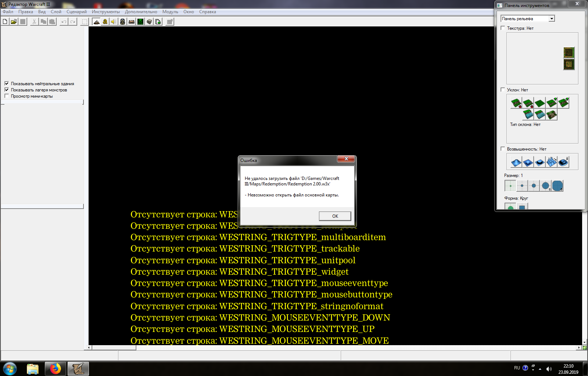Open the AI Editor green face icon
The width and height of the screenshot is (588, 376).
pos(140,22)
